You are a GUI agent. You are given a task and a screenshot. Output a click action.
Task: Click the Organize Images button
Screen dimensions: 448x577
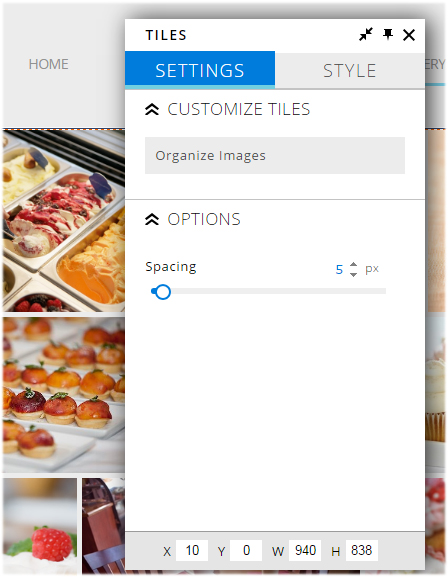[x=275, y=155]
